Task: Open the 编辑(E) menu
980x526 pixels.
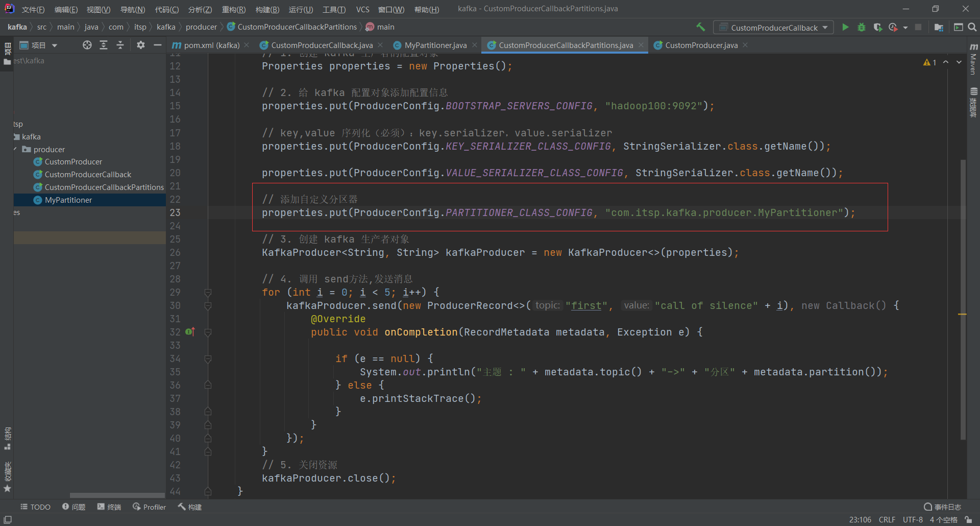Action: [66, 9]
